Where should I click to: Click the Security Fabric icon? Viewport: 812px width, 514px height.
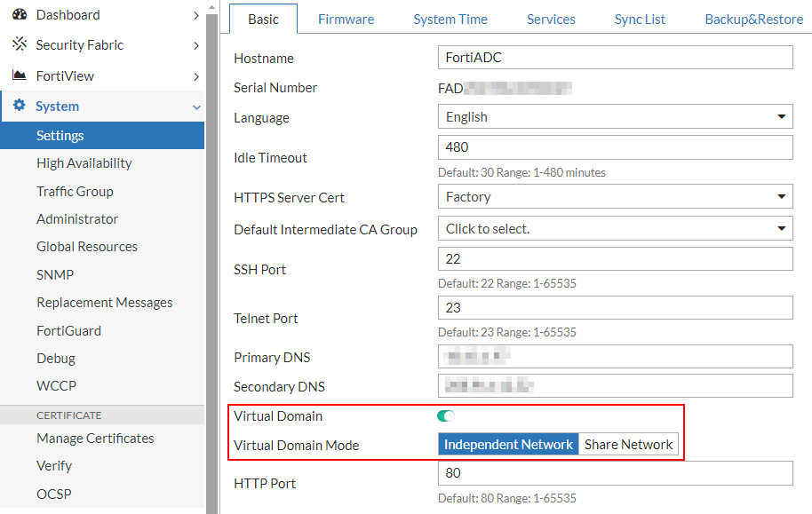(19, 44)
